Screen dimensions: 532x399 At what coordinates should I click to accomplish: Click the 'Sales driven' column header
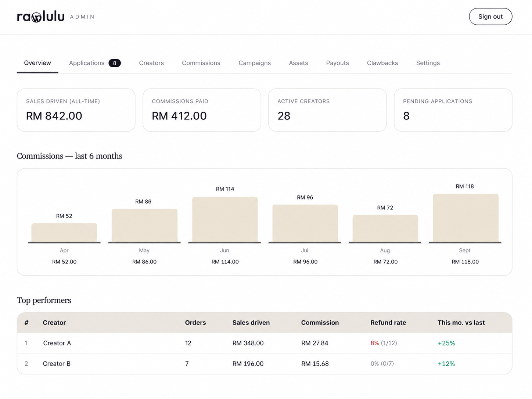tap(251, 323)
